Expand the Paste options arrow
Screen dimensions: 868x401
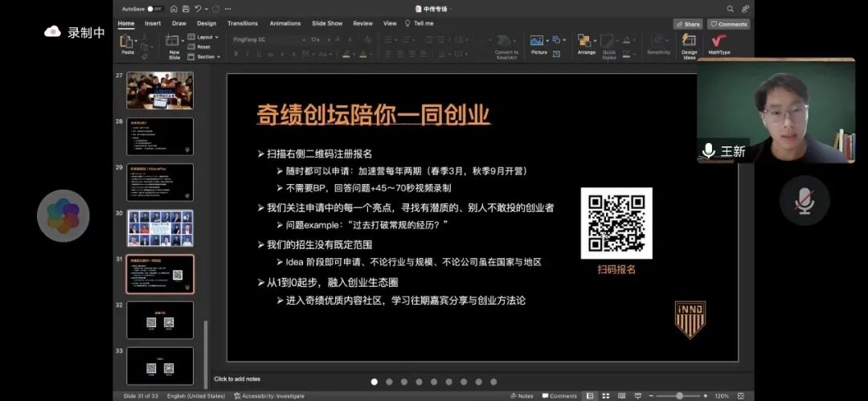coord(136,42)
